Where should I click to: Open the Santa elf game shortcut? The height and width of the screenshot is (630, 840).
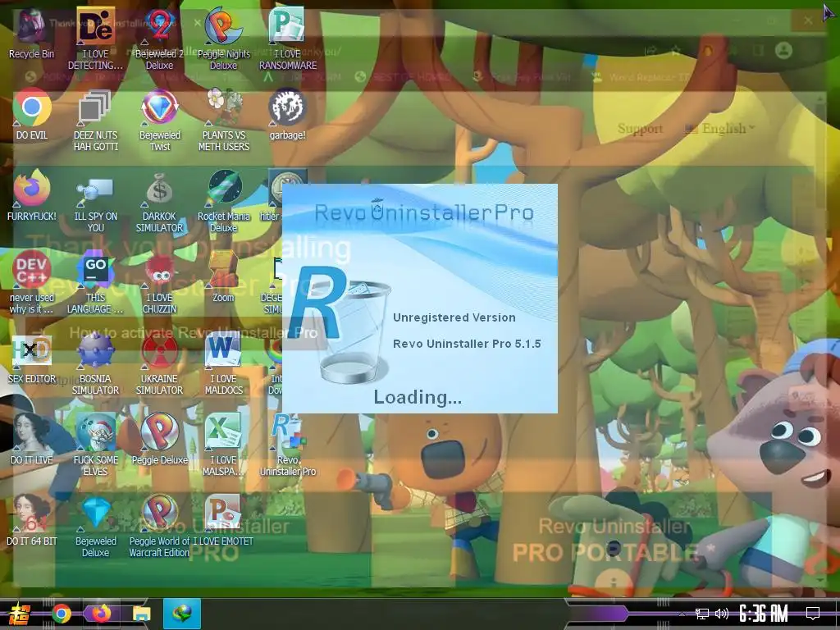coord(95,445)
